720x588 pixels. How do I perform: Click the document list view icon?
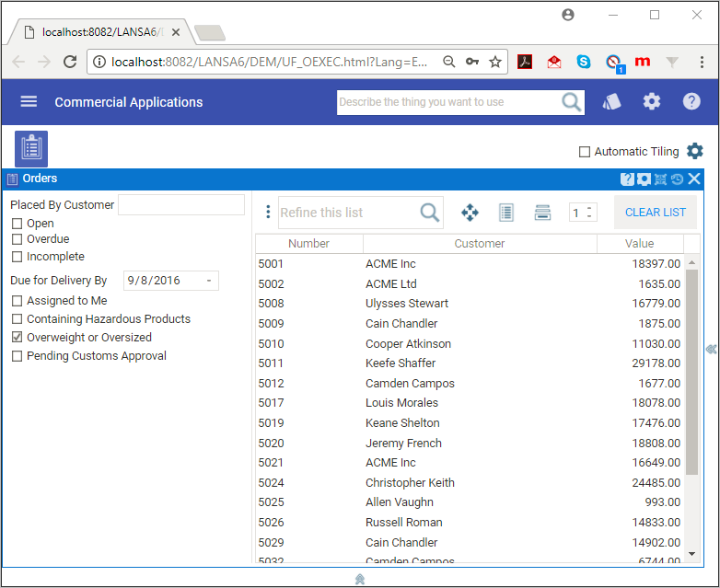(505, 213)
